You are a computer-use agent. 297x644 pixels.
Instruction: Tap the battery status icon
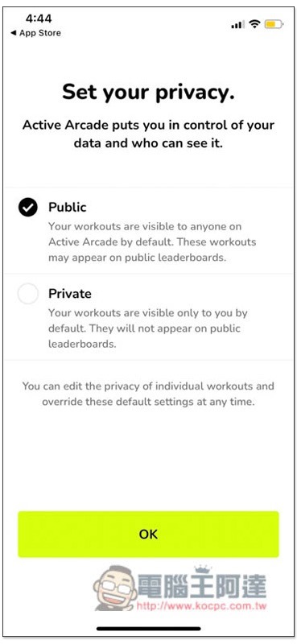coord(274,24)
